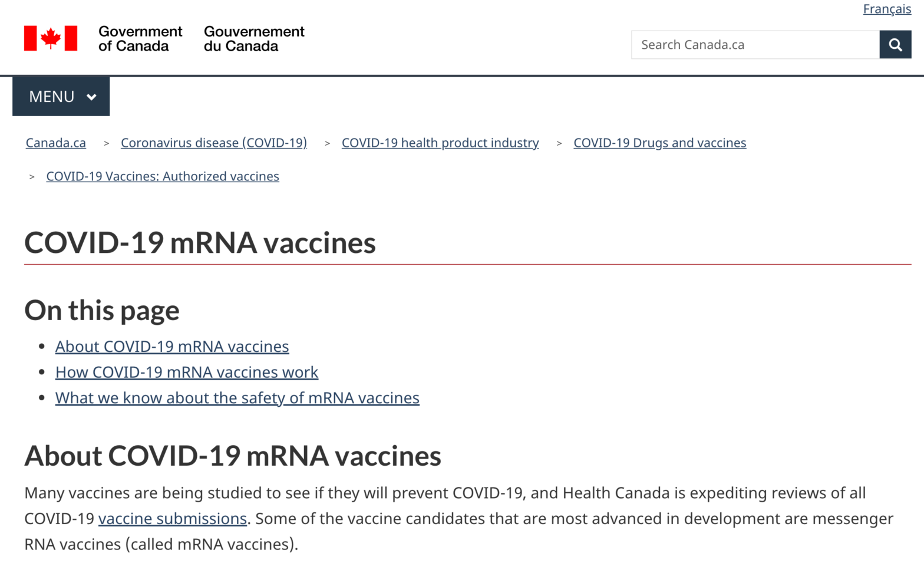
Task: Expand the MENU dropdown chevron
Action: tap(91, 97)
